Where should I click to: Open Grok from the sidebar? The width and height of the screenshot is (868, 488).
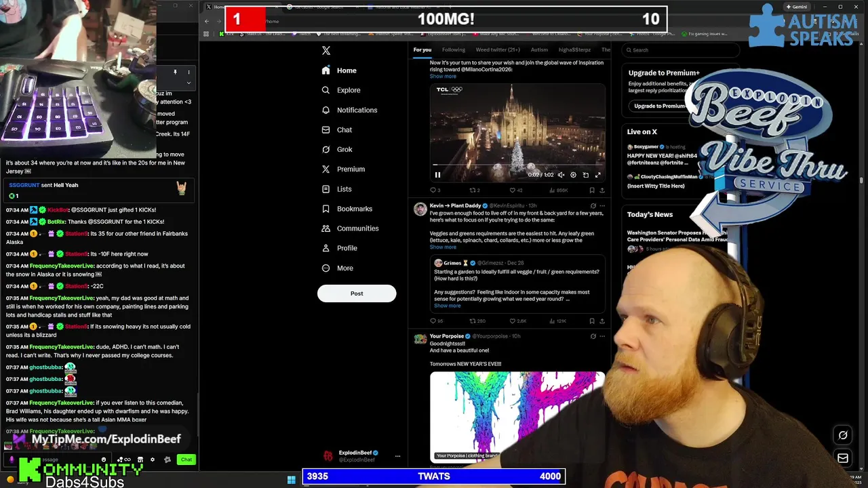click(337, 149)
